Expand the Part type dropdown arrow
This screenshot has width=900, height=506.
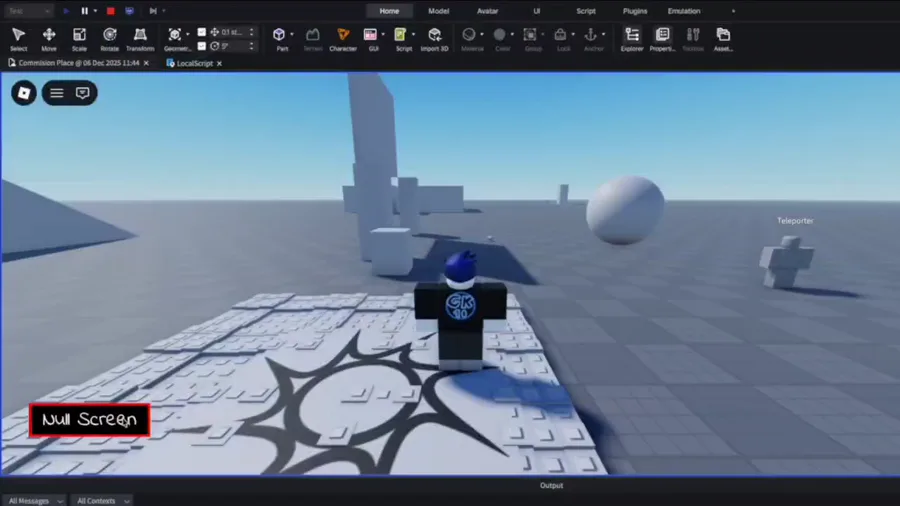click(x=292, y=34)
